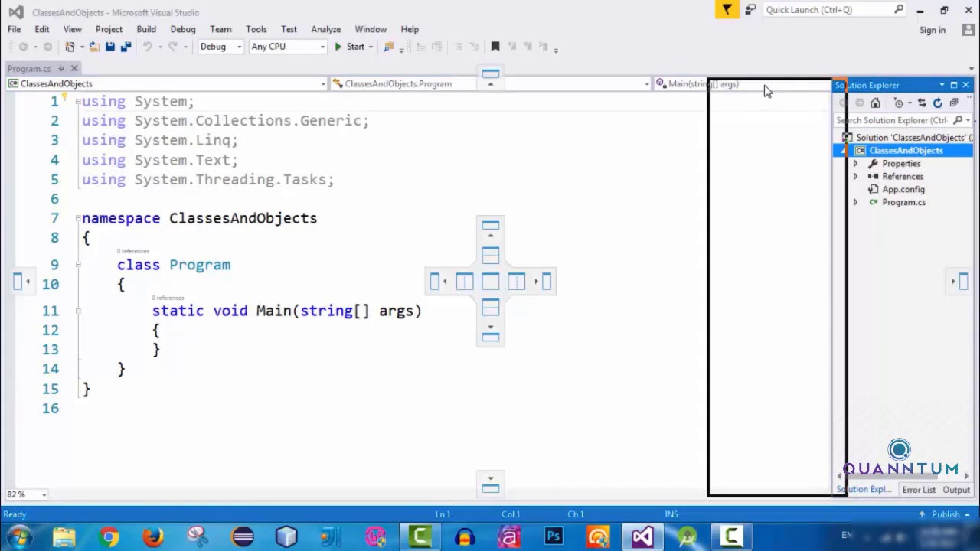Click the Windows Start orb
This screenshot has height=551, width=980.
pos(18,536)
